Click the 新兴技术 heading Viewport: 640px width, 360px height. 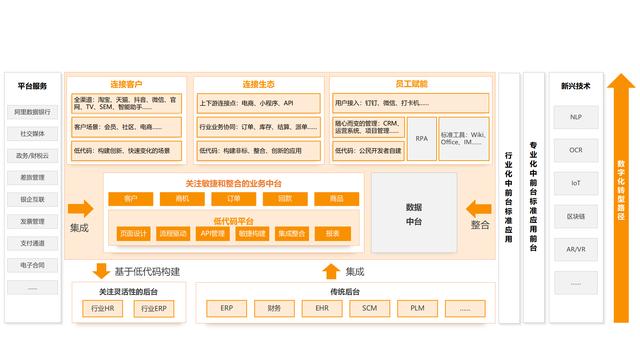[576, 86]
